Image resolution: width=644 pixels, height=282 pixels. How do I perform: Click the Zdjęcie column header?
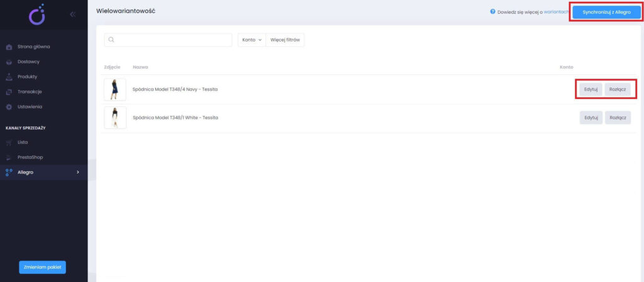click(x=112, y=67)
